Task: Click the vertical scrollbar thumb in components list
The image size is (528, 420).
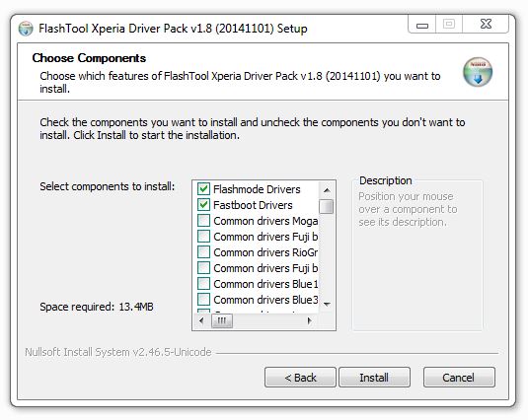Action: tap(327, 206)
